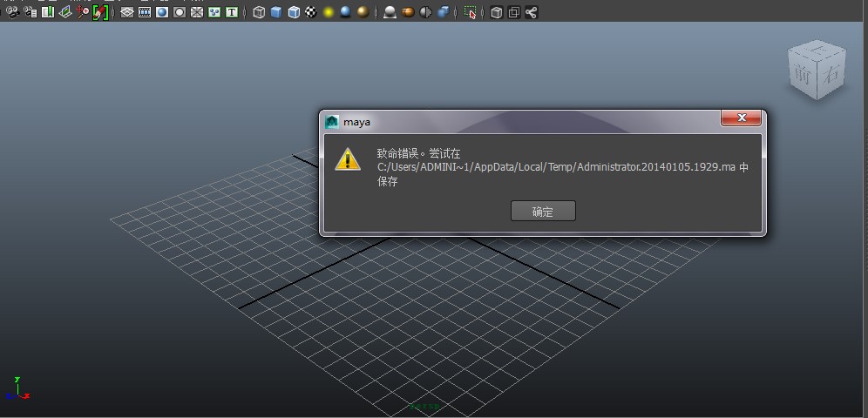Screen dimensions: 868x418
Task: Open the camera bookmarks icon
Action: [x=47, y=12]
